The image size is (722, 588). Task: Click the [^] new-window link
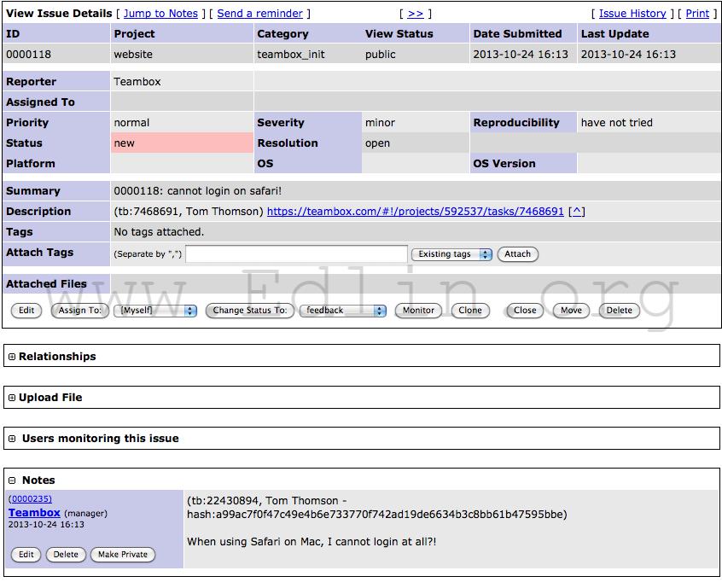pos(577,212)
